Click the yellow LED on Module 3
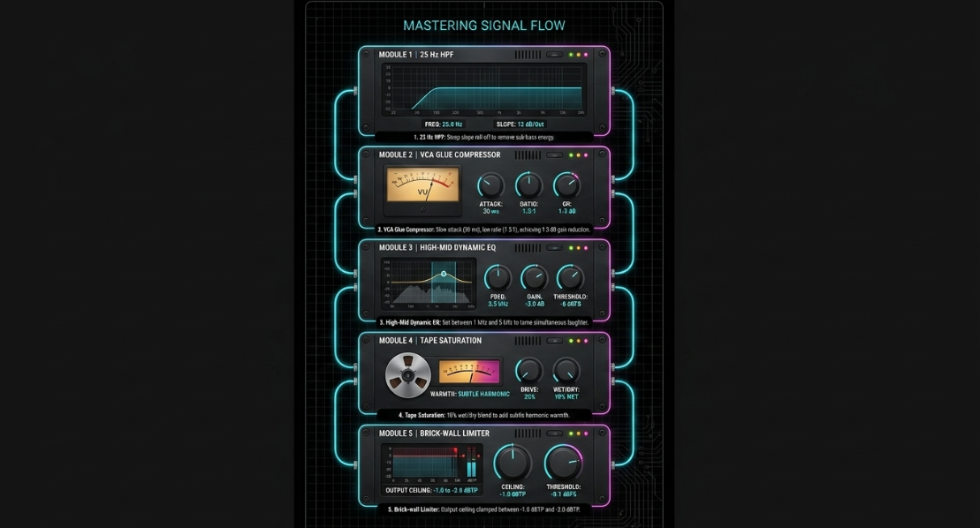Image resolution: width=980 pixels, height=528 pixels. tap(578, 248)
